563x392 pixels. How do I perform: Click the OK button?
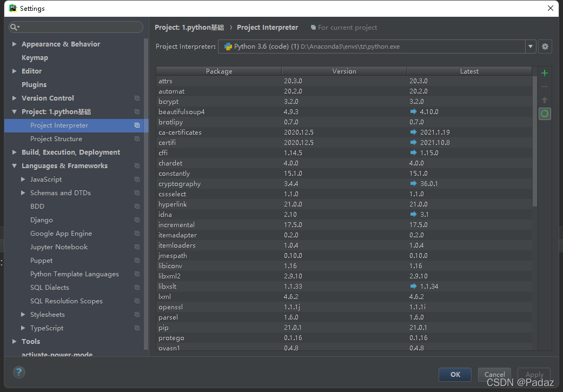pyautogui.click(x=455, y=374)
